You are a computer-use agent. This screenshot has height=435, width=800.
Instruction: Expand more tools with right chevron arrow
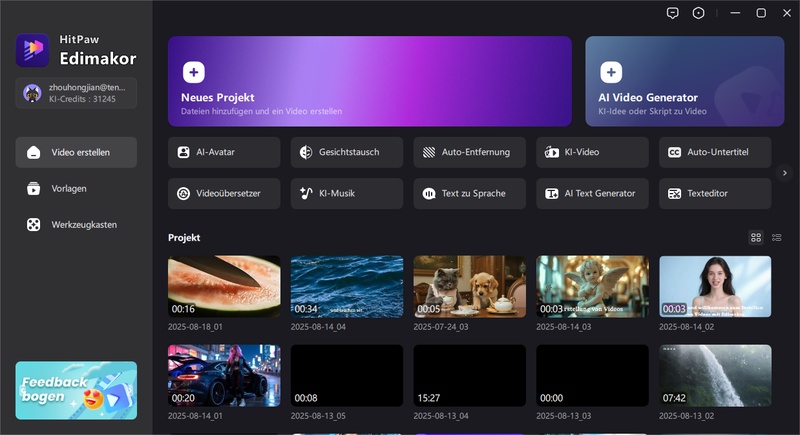pos(785,173)
